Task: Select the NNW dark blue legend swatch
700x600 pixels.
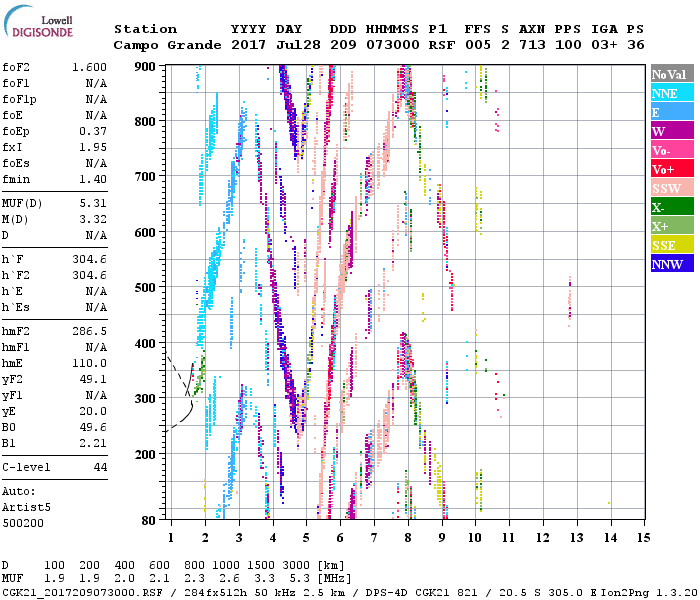Action: [x=672, y=263]
